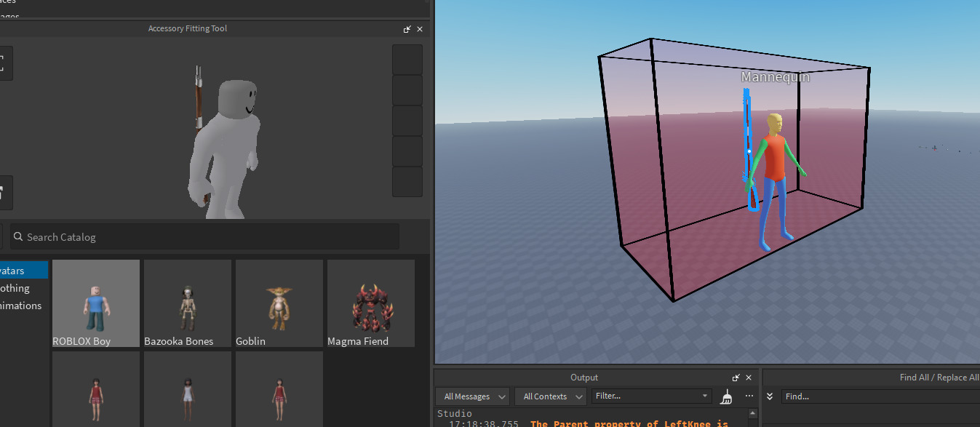Click the float/dock icon on the Output panel

(736, 378)
